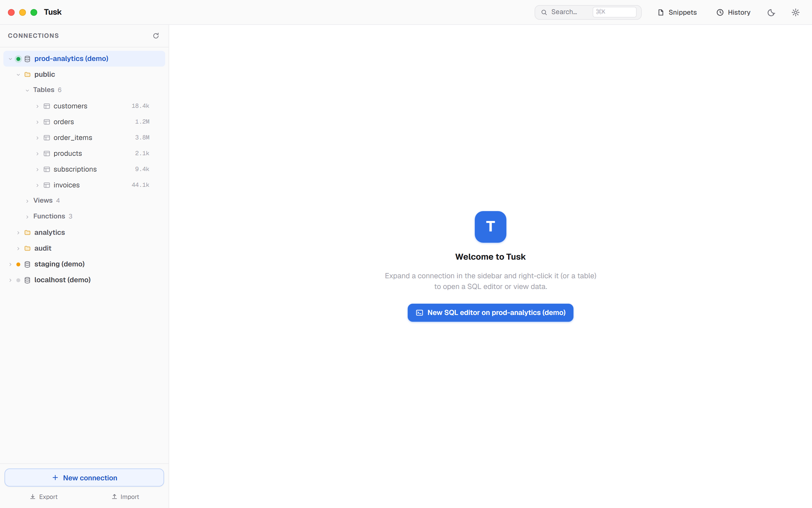Click the orange status dot of staging
Image resolution: width=812 pixels, height=508 pixels.
(x=18, y=264)
